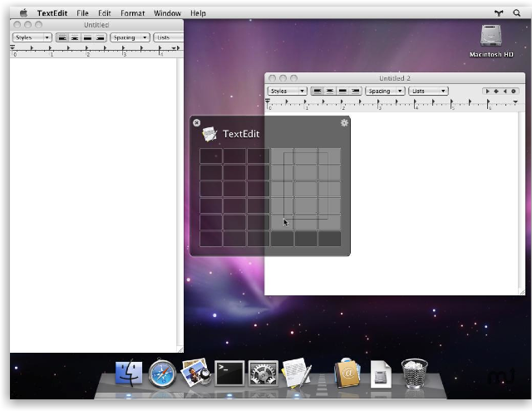Align text left in the Untitled 2 window
The height and width of the screenshot is (411, 532).
tap(318, 91)
